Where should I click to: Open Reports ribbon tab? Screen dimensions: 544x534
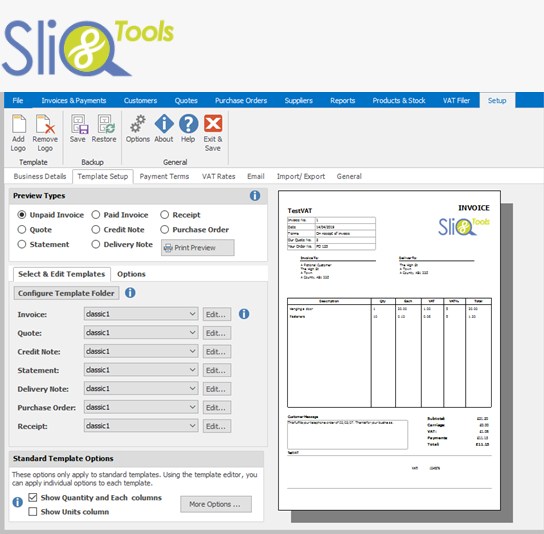pyautogui.click(x=342, y=101)
